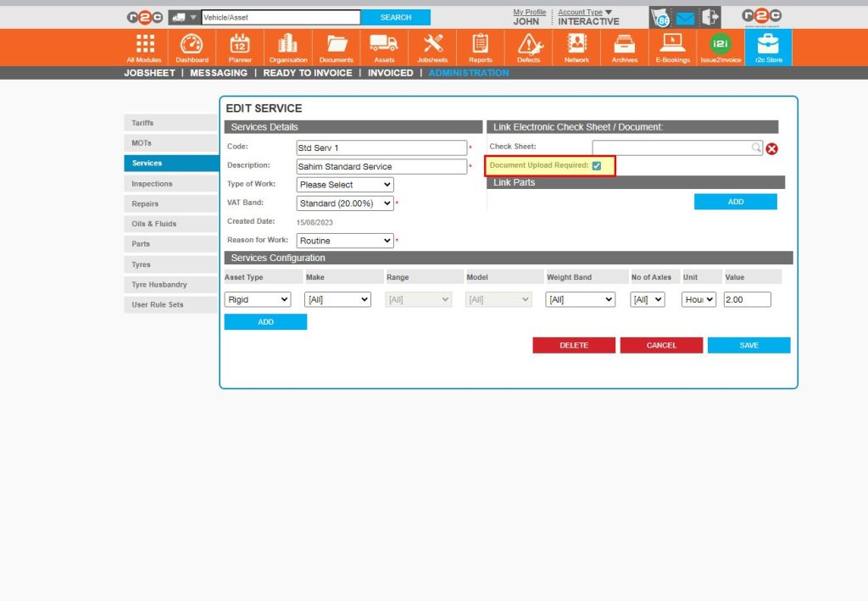The width and height of the screenshot is (868, 601).
Task: Click the logout door icon
Action: coord(709,17)
